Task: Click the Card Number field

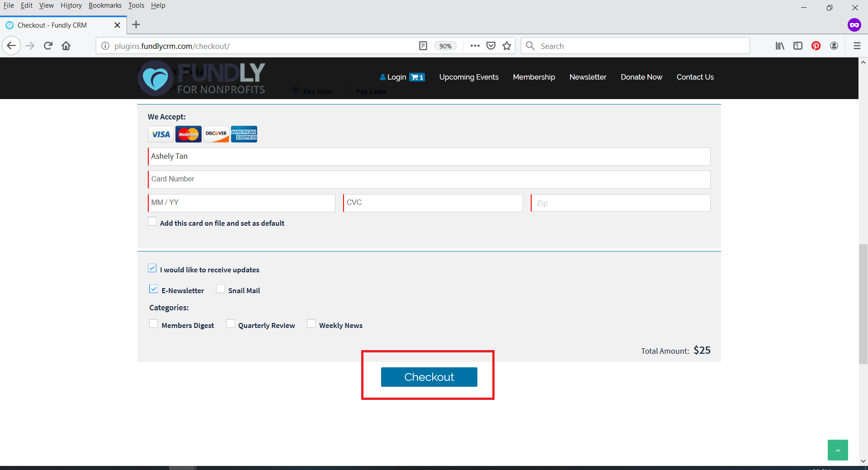Action: tap(429, 180)
